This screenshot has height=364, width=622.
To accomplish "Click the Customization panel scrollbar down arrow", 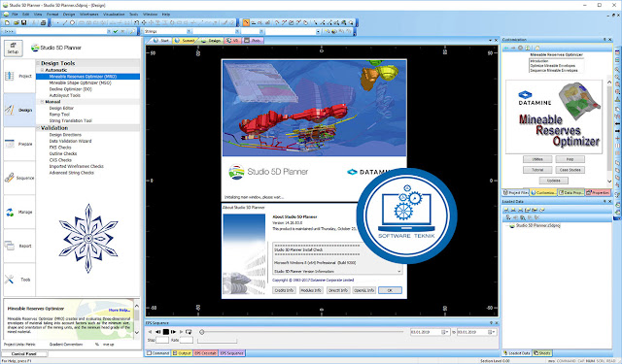I will [x=609, y=182].
